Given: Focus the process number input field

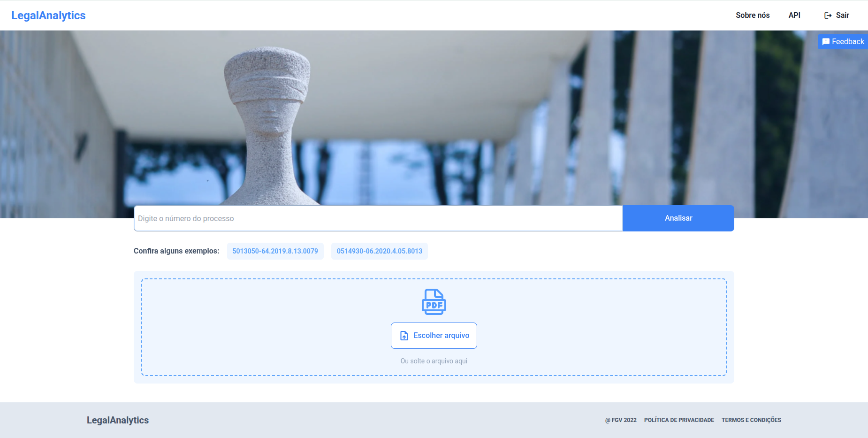Looking at the screenshot, I should pos(378,218).
